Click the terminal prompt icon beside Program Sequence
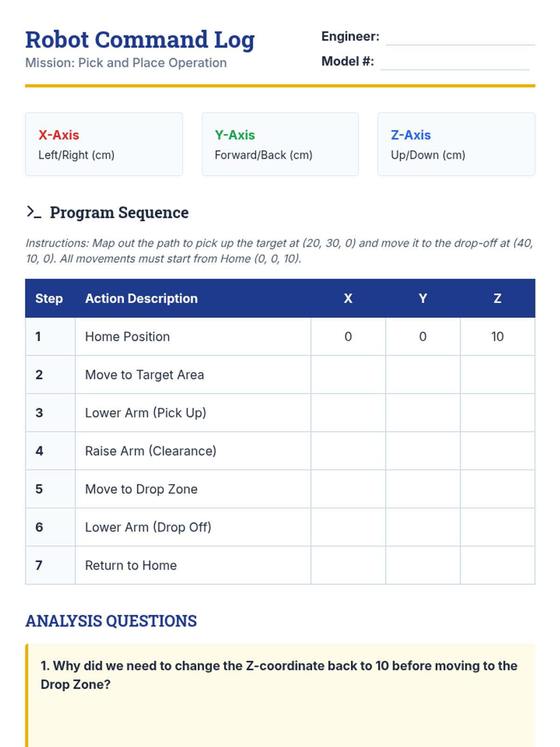 tap(34, 212)
